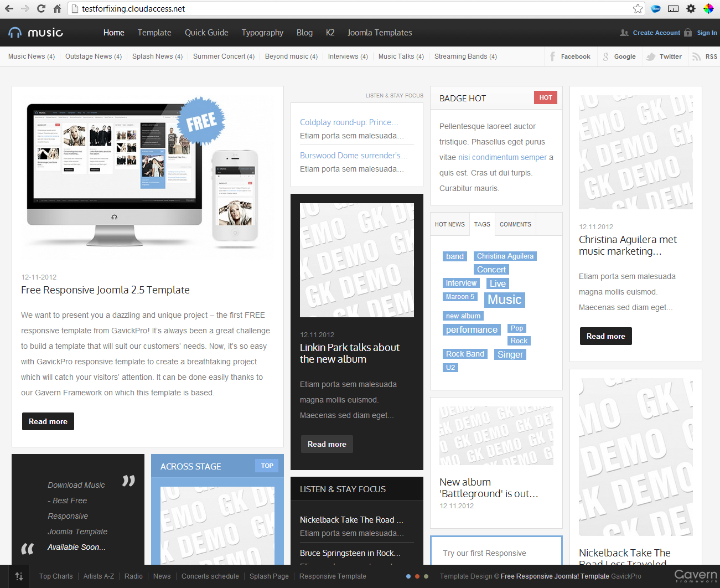Open the Blog menu item
The height and width of the screenshot is (588, 720).
click(x=304, y=33)
